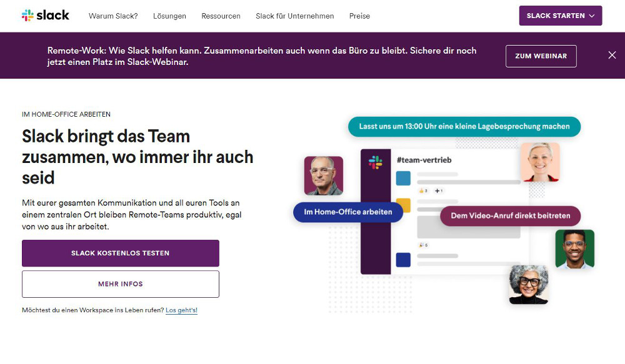Click the yellow message avatar square

click(406, 205)
